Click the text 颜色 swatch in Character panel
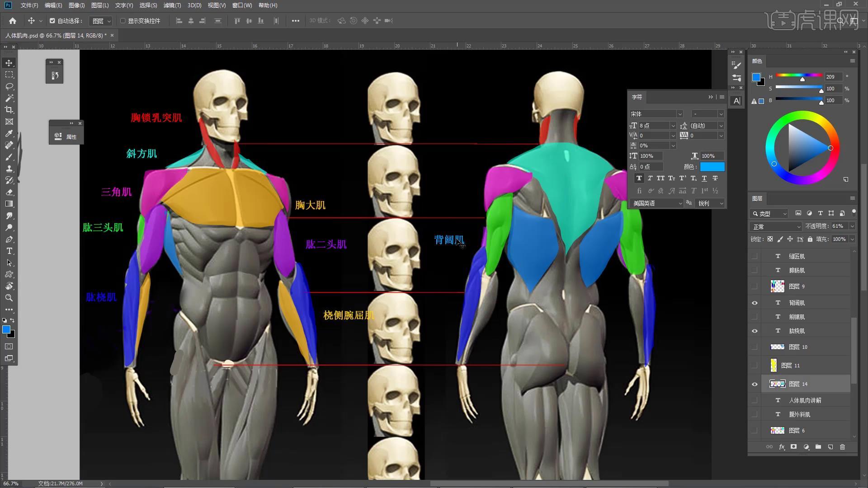Viewport: 868px width, 488px height. tap(712, 167)
